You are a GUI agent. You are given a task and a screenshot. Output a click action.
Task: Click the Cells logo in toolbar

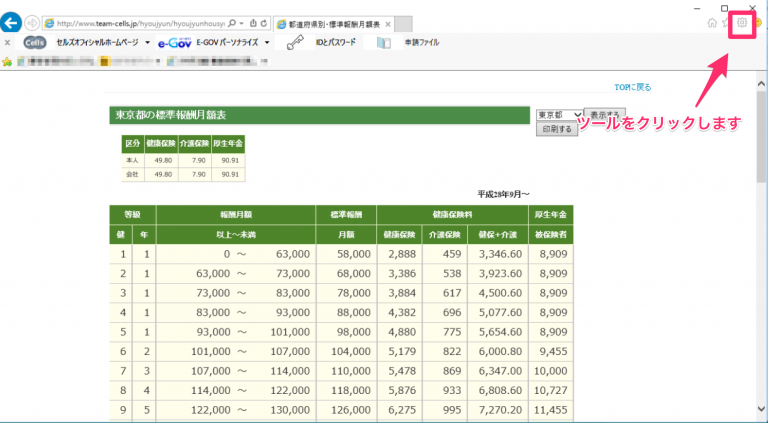[35, 43]
